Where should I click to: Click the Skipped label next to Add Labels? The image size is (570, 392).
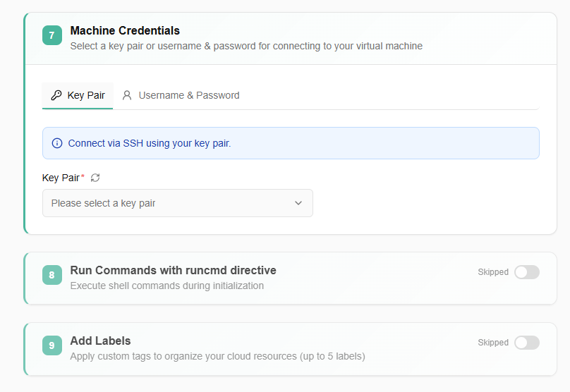click(492, 343)
